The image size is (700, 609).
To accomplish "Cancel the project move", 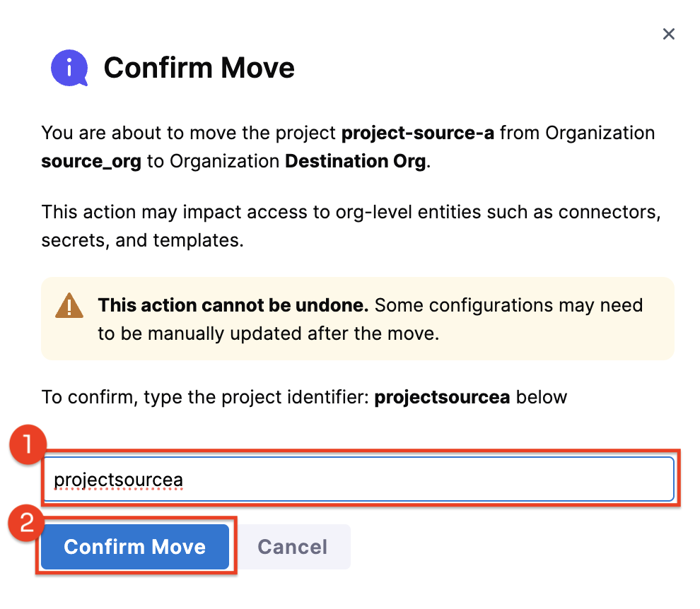I will click(292, 547).
